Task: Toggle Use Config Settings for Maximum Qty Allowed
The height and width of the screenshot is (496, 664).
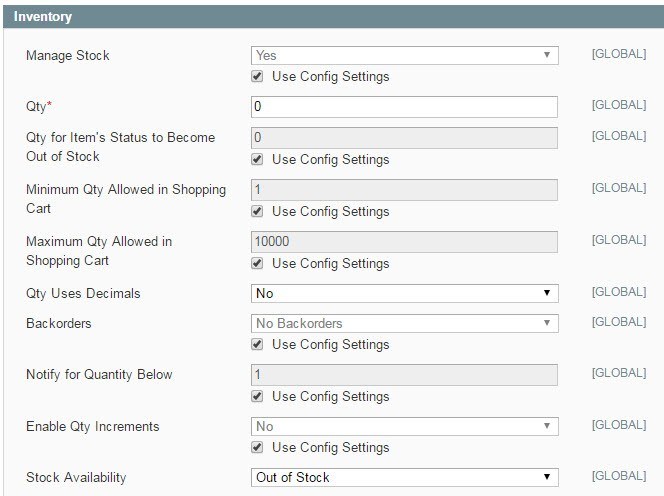Action: click(x=258, y=264)
